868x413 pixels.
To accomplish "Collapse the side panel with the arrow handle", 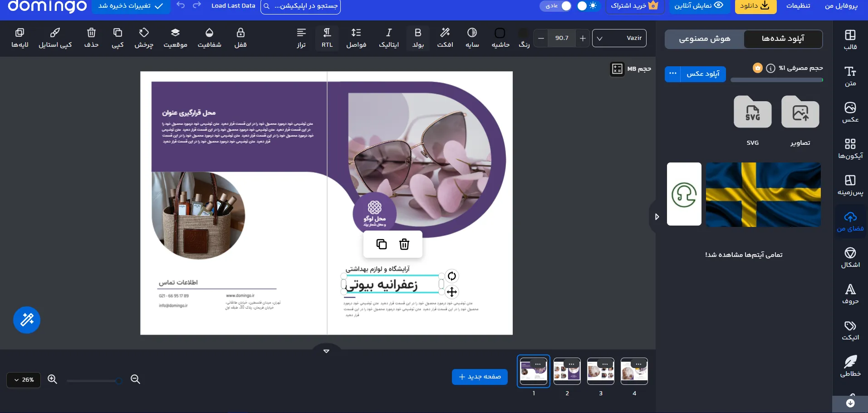I will (656, 217).
